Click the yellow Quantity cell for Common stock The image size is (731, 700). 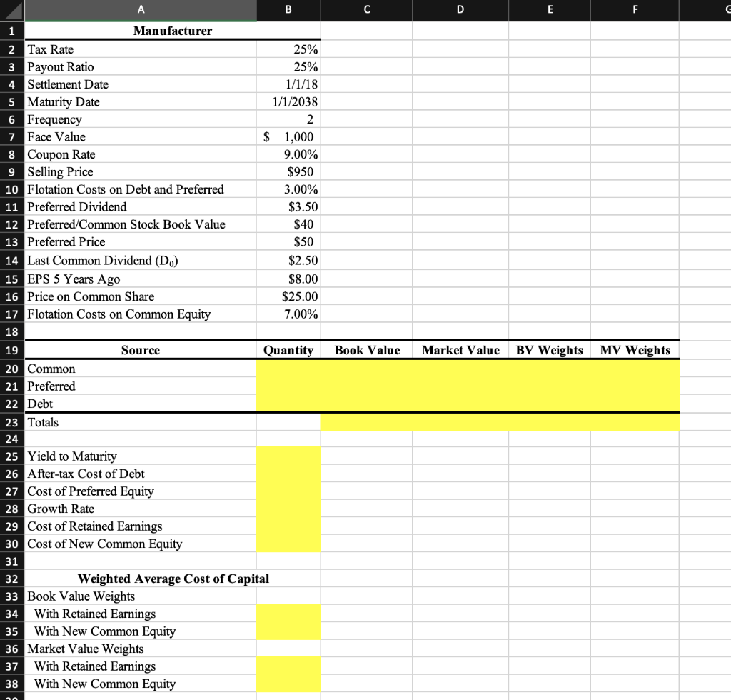tap(288, 369)
